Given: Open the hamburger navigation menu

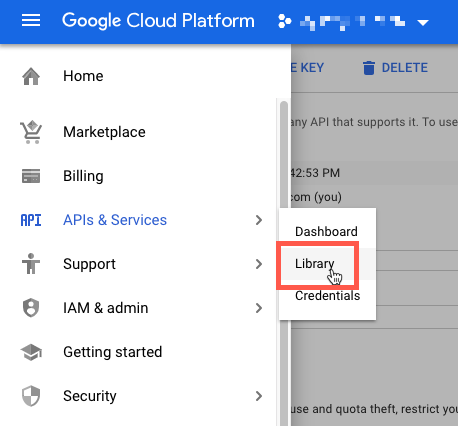Looking at the screenshot, I should (x=31, y=21).
